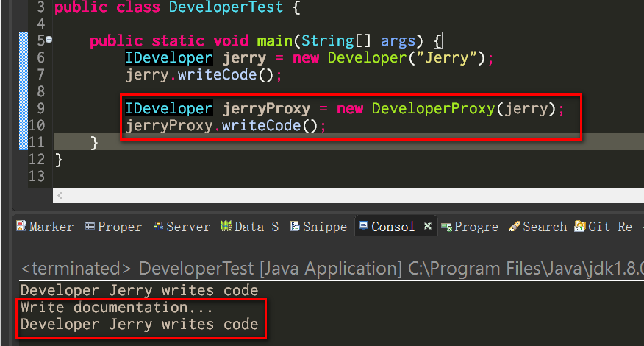The width and height of the screenshot is (644, 346).
Task: Click the closing brace on line 11
Action: [x=94, y=143]
